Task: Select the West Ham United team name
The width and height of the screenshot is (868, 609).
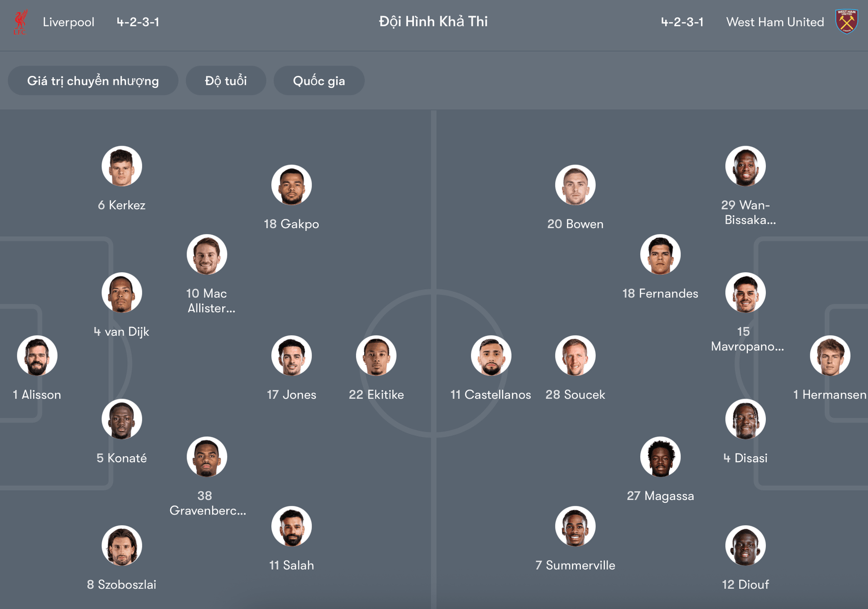Action: click(775, 21)
